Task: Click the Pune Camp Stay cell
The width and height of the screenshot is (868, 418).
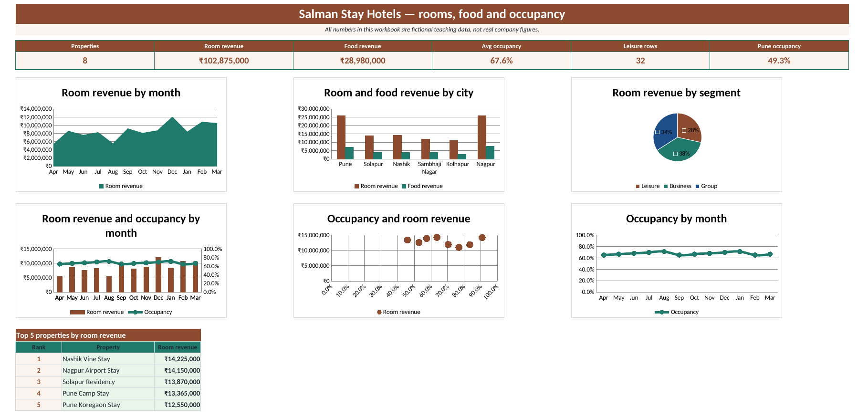Action: [108, 393]
